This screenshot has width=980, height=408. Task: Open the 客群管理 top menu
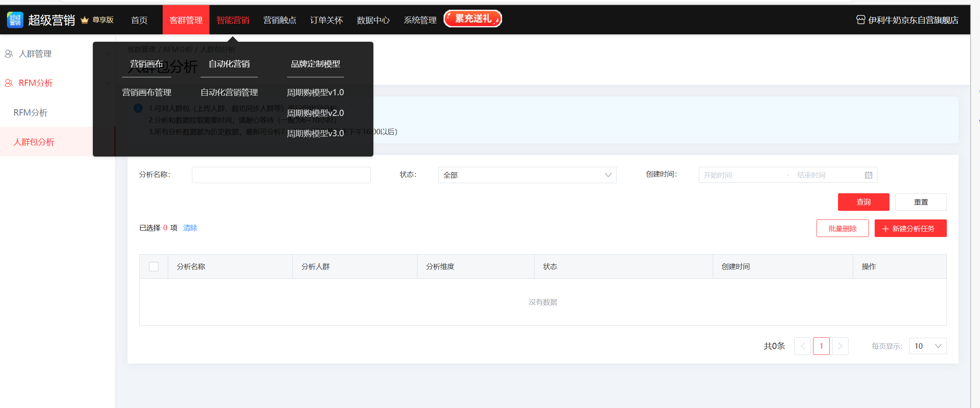[x=186, y=20]
